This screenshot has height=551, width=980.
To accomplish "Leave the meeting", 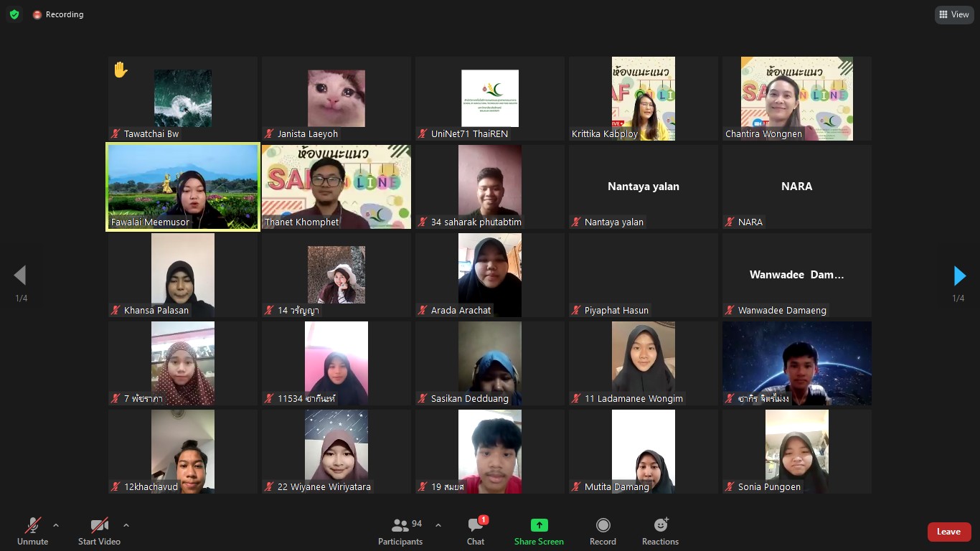I will pos(948,532).
